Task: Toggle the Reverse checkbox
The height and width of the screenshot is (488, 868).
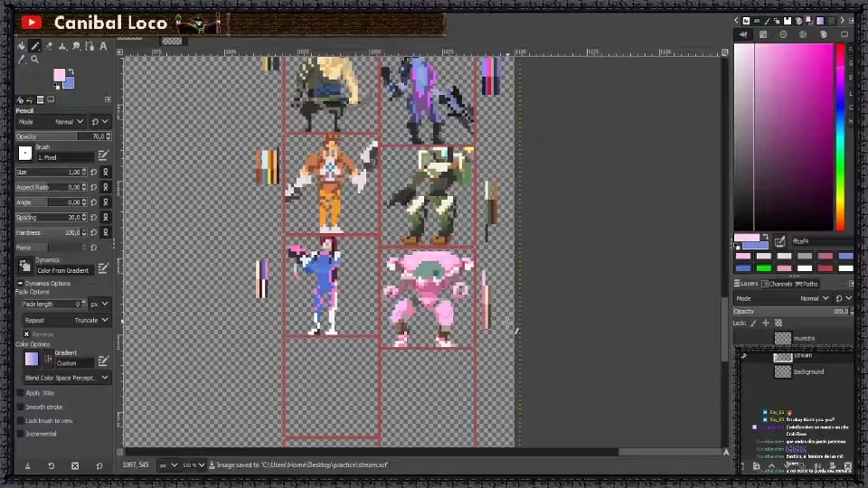Action: pyautogui.click(x=26, y=334)
